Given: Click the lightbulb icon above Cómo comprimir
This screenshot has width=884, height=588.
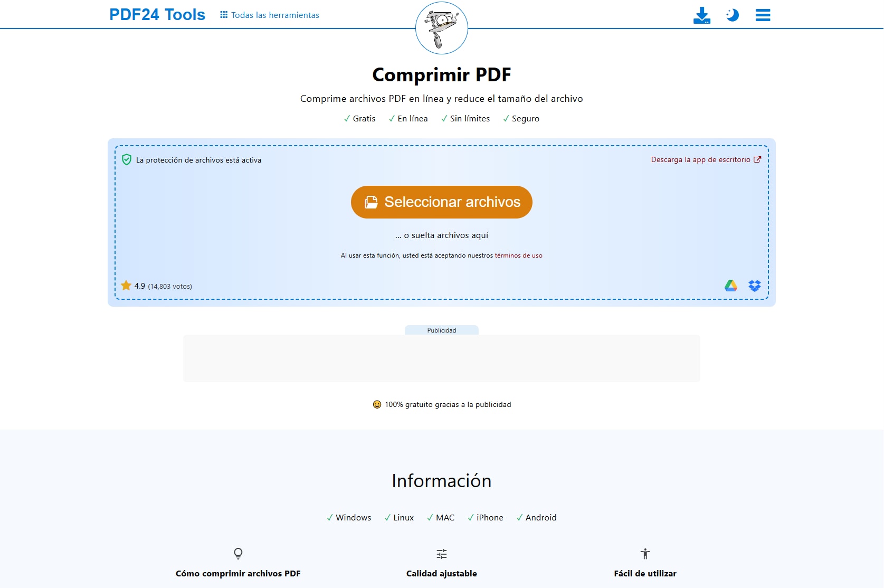Looking at the screenshot, I should tap(238, 553).
